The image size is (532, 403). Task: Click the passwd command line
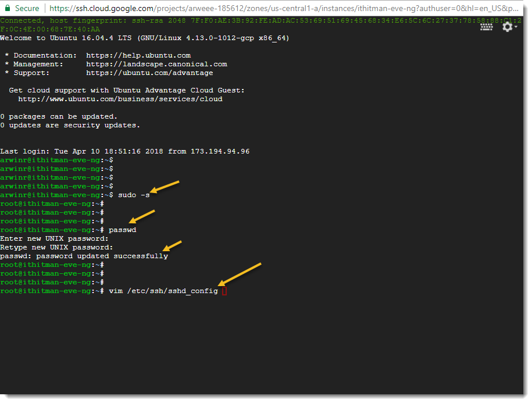pos(122,229)
